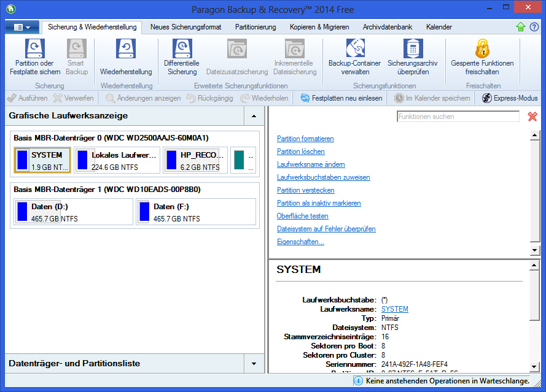Click the Laufwerksname ändern link
This screenshot has width=546, height=392.
pyautogui.click(x=311, y=164)
